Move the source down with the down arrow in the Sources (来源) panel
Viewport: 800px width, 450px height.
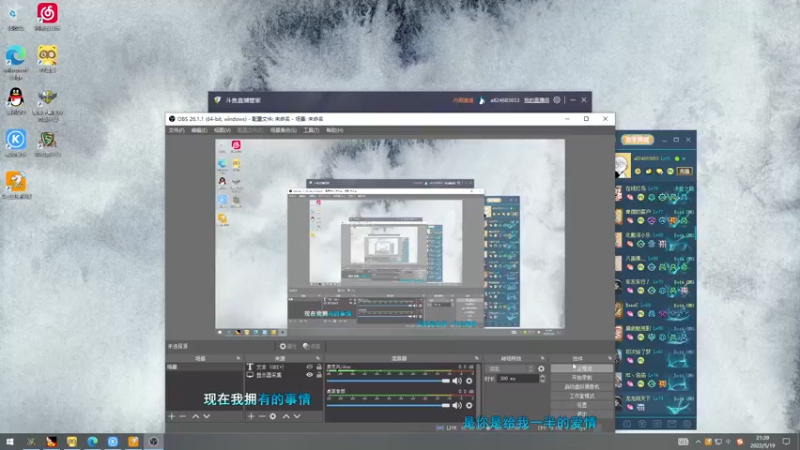(297, 416)
